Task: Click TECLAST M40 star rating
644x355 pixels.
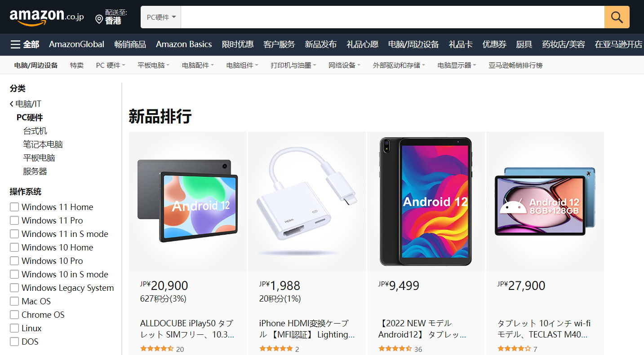Action: pyautogui.click(x=514, y=349)
